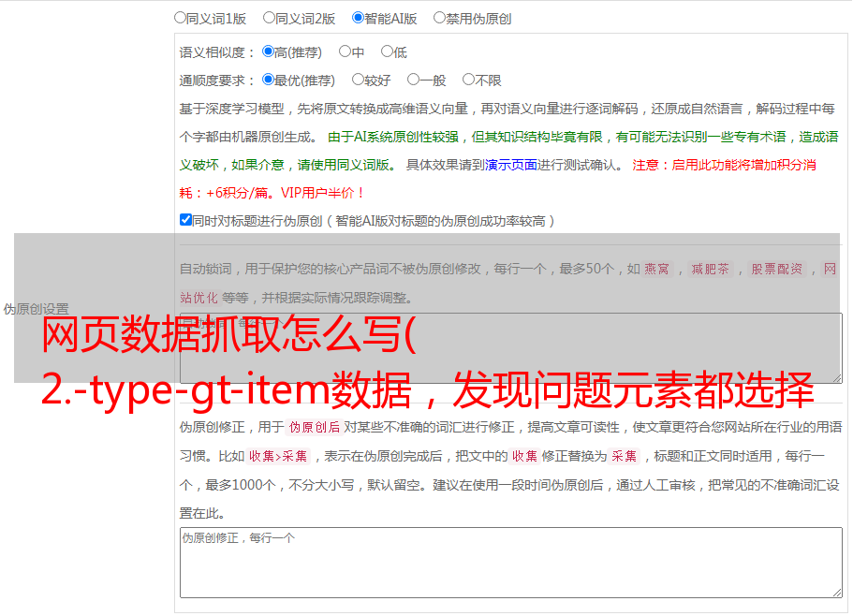Set 通顺度要求 to 较好

pos(358,80)
